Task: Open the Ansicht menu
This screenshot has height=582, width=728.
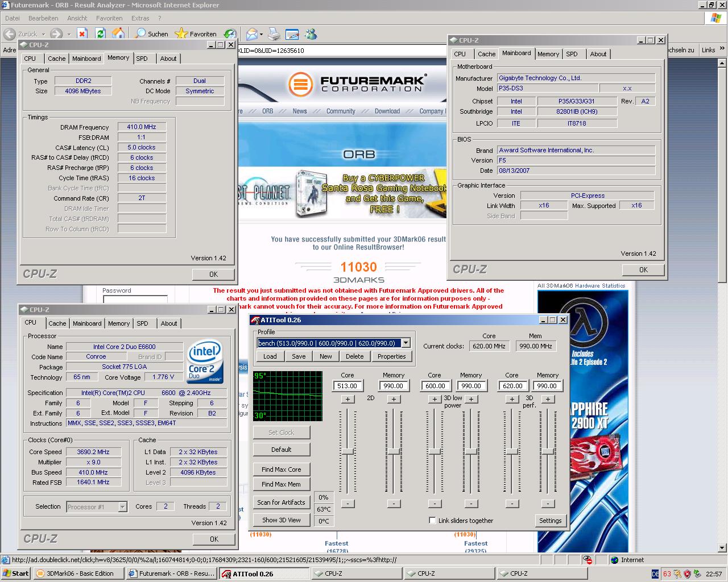Action: (77, 18)
